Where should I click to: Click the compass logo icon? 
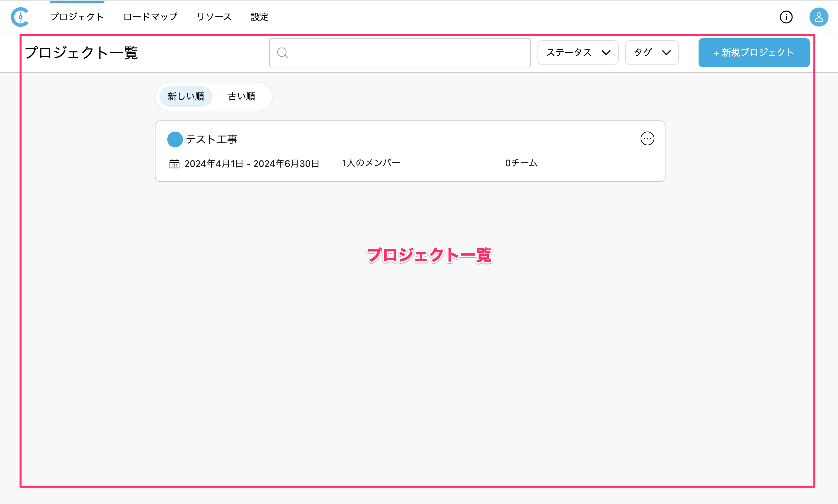[20, 17]
